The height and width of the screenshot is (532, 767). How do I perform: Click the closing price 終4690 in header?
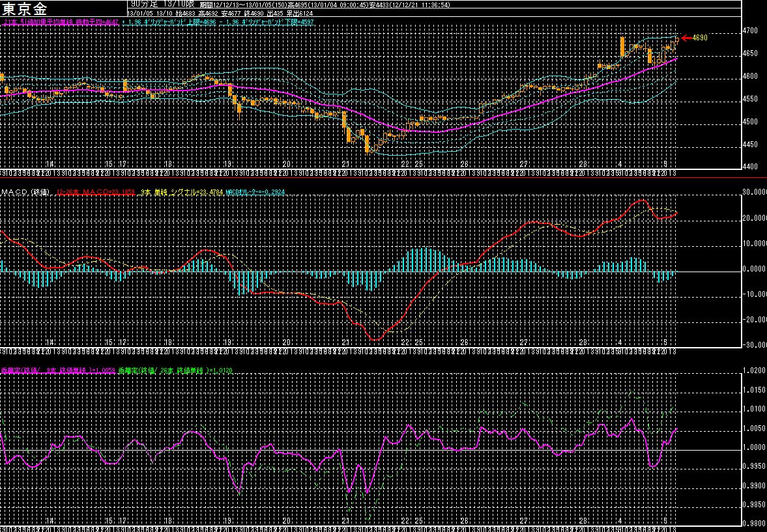click(x=253, y=13)
